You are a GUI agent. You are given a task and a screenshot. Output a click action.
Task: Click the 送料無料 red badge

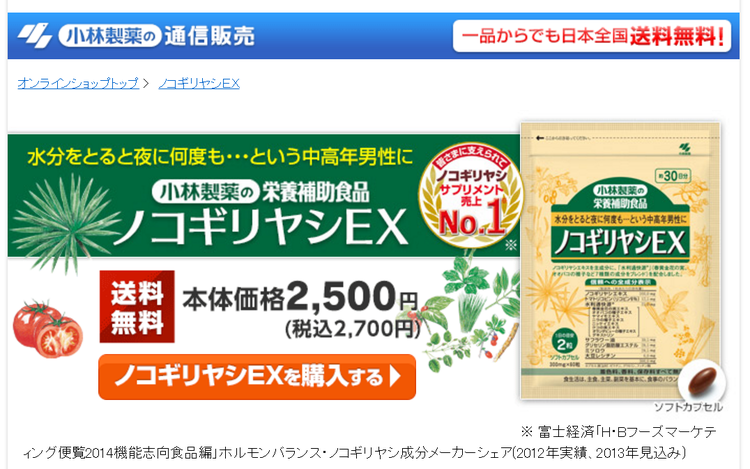coord(137,306)
